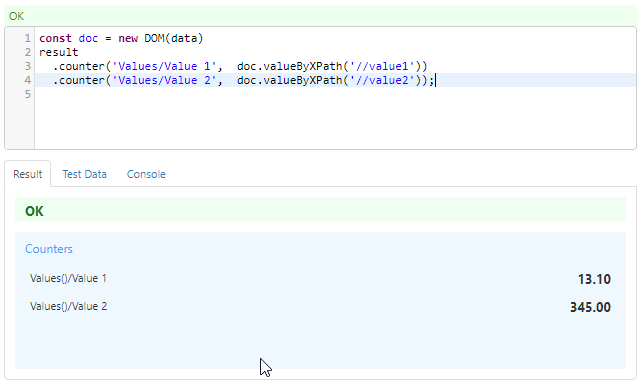
Task: Click the 345.00 counter value
Action: click(x=590, y=307)
